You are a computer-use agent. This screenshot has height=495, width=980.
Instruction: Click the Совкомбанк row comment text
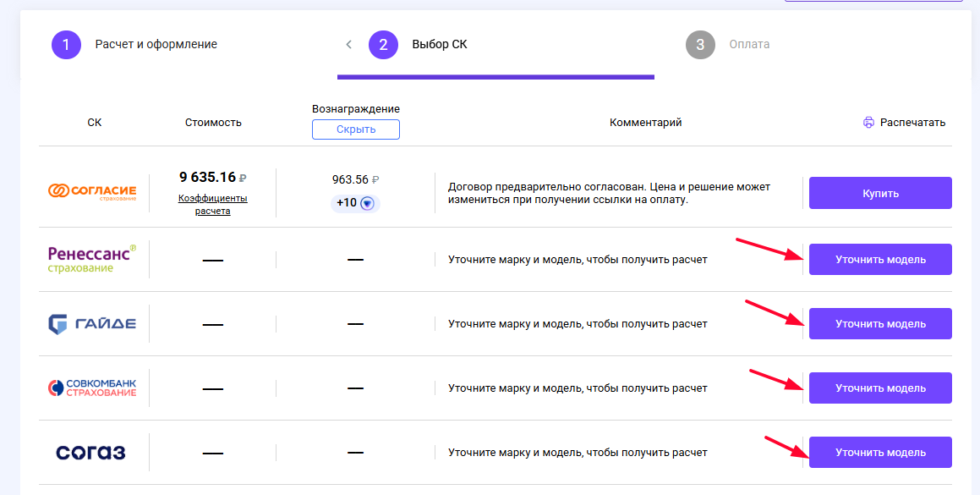578,388
